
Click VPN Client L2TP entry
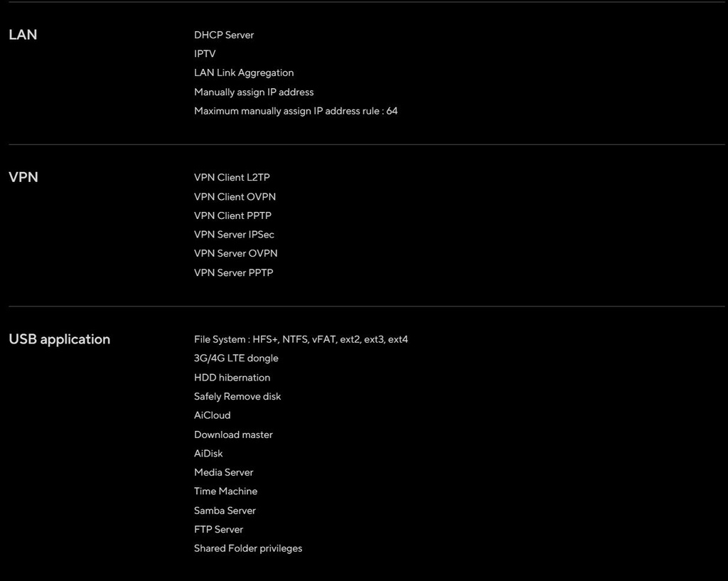click(x=232, y=177)
